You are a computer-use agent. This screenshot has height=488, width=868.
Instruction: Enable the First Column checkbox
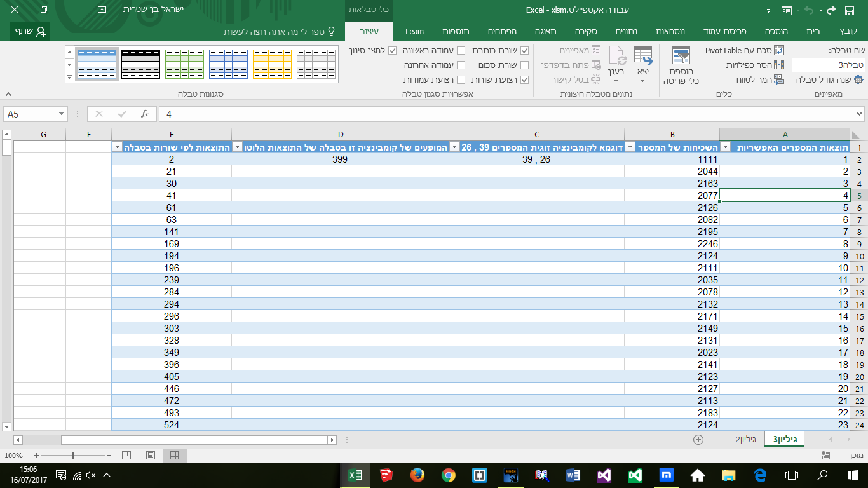[x=461, y=50]
